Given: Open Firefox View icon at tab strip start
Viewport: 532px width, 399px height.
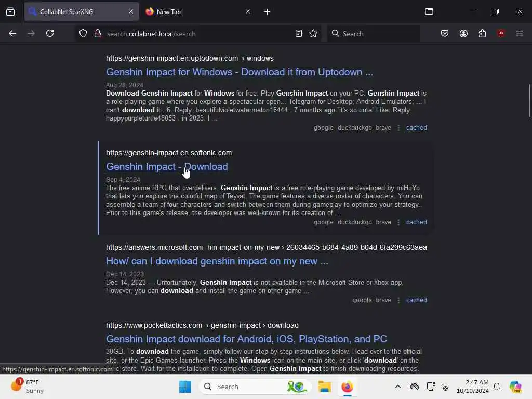Looking at the screenshot, I should 10,11.
